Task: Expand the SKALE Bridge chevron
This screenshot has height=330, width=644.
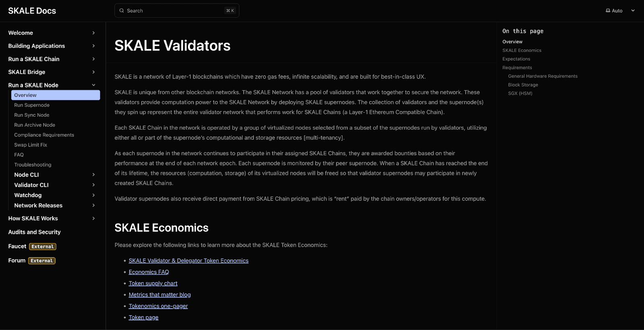Action: click(93, 72)
